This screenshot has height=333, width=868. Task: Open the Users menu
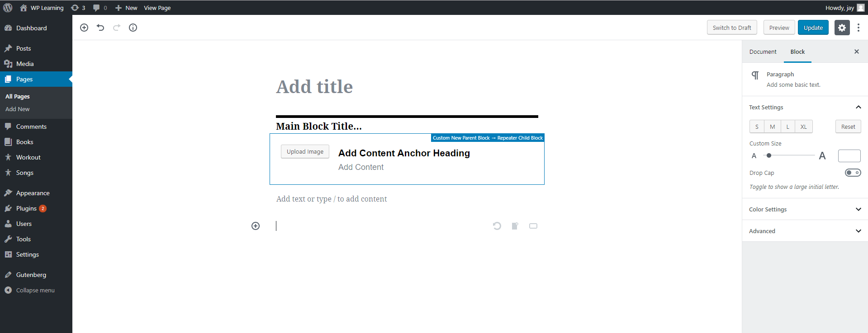click(x=36, y=224)
